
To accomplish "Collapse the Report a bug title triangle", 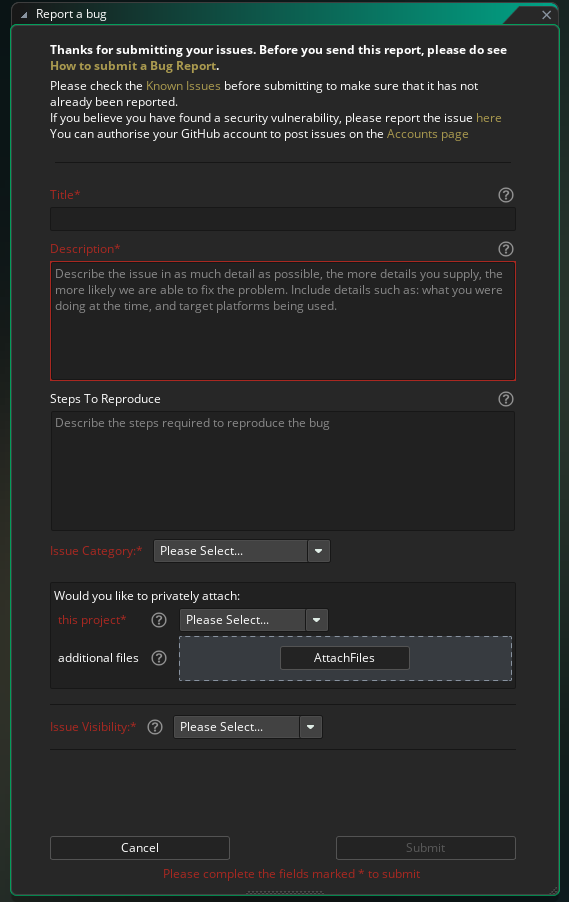I will click(24, 15).
